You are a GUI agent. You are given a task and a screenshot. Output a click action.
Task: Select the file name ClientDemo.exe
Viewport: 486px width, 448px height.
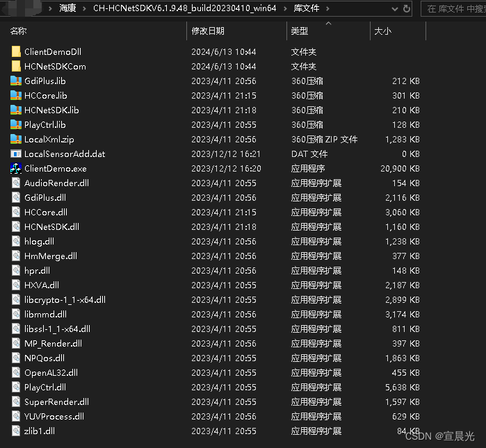[56, 168]
